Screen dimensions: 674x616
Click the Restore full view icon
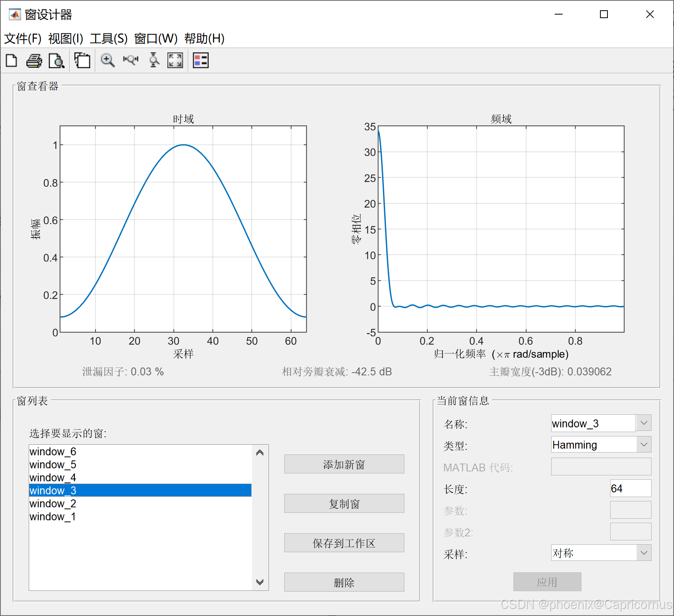coord(175,61)
